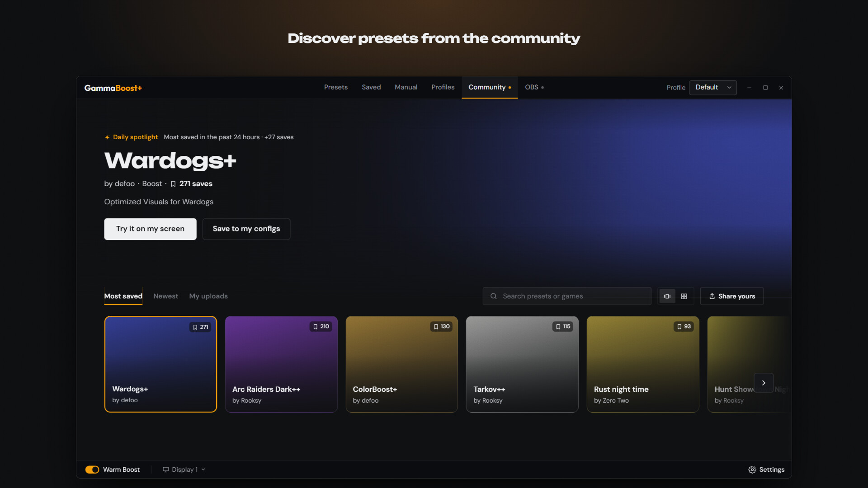Expand the Profile Default dropdown
The height and width of the screenshot is (488, 868).
click(713, 88)
